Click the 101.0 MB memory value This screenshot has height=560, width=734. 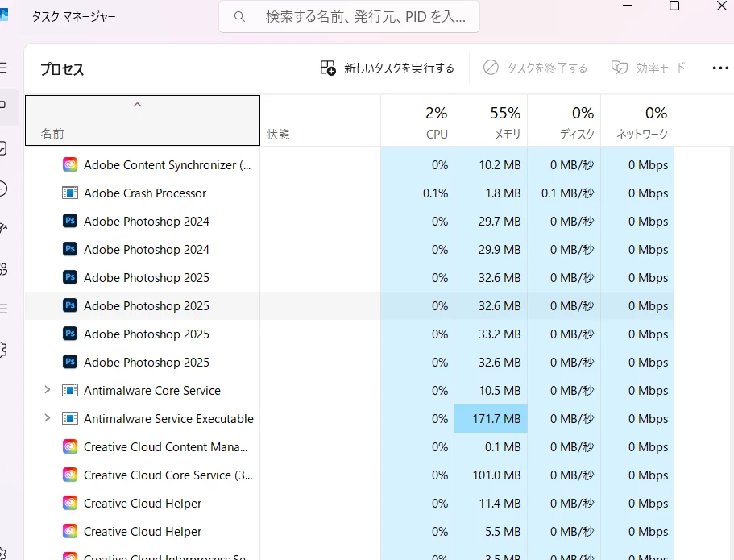[496, 475]
